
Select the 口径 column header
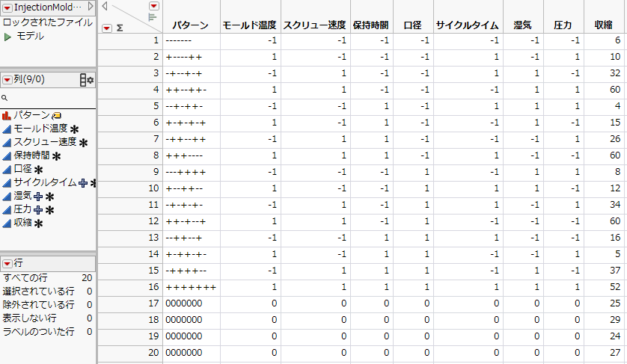pos(413,25)
